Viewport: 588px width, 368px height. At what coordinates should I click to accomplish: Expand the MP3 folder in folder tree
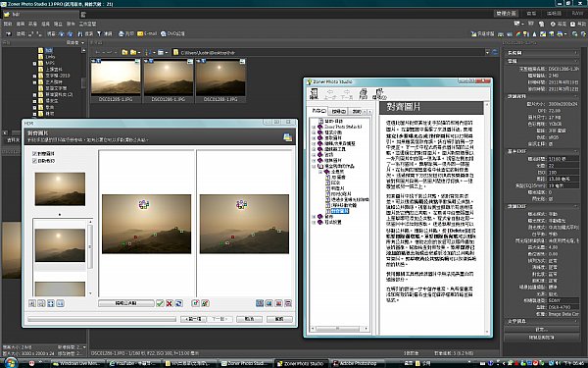[35, 63]
